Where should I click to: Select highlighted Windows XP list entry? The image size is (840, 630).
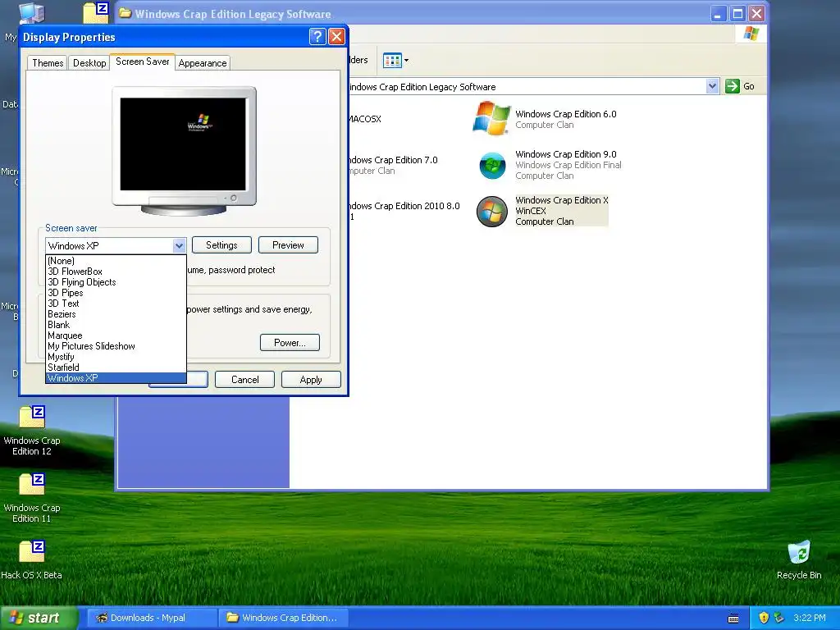(116, 378)
